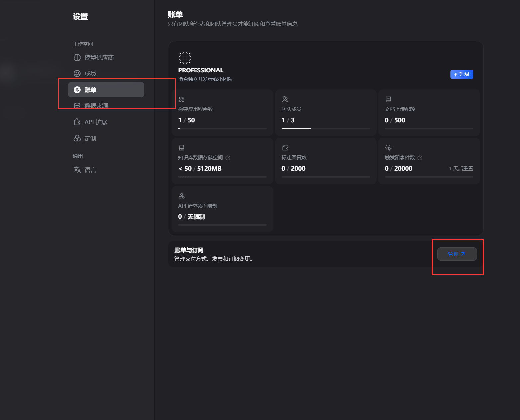Click the 0 / 无限制 value
This screenshot has height=420, width=520.
tap(192, 217)
